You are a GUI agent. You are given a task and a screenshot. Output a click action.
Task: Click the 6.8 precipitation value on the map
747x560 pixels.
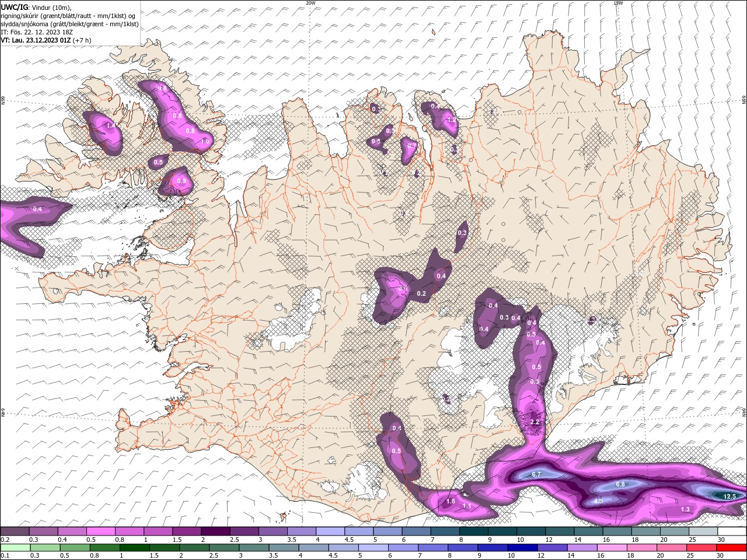click(x=620, y=484)
